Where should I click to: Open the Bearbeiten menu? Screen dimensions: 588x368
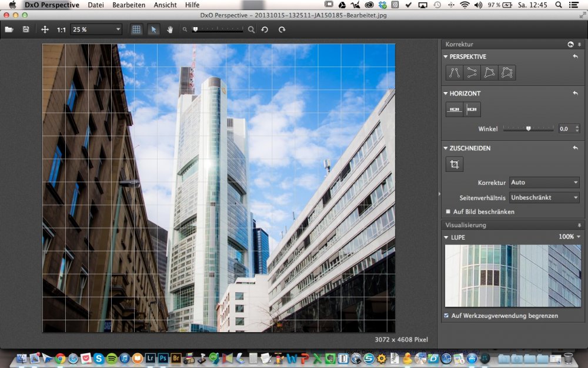[129, 5]
